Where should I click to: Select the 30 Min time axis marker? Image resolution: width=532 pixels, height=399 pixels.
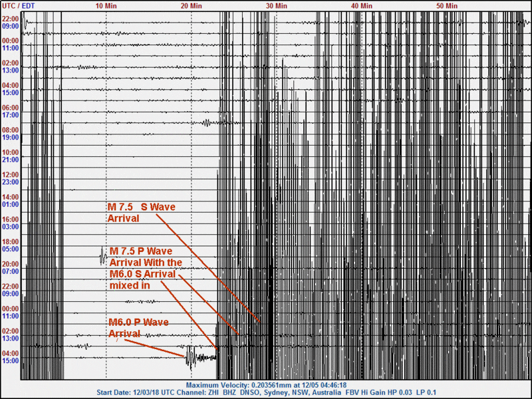point(277,5)
